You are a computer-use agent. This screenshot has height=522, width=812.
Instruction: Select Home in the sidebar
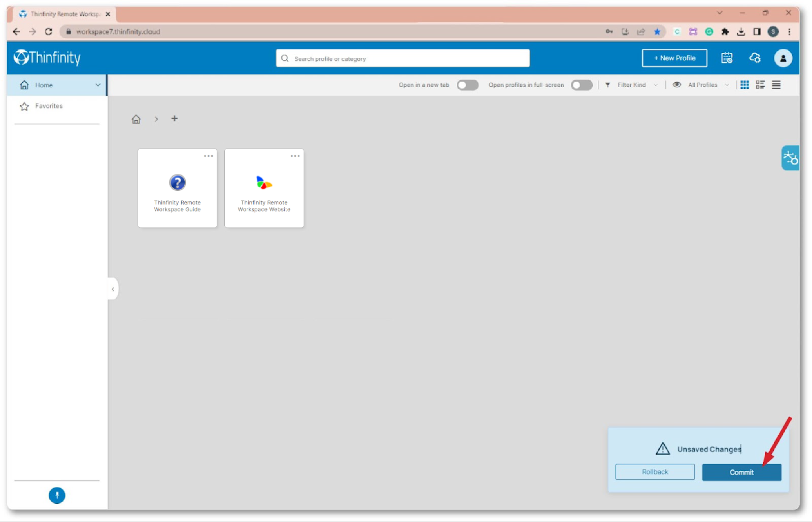(x=56, y=85)
